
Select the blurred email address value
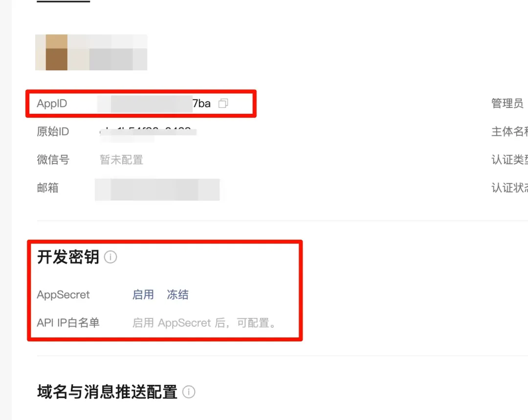tap(157, 189)
